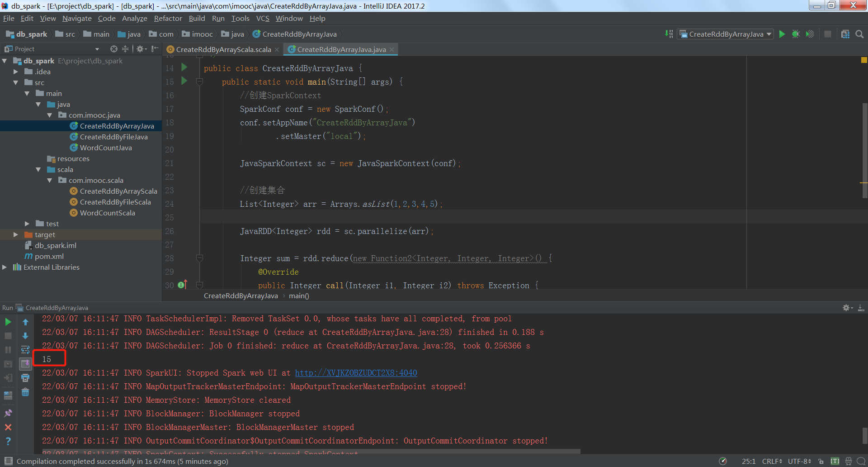
Task: Open Project Structure from the toolbar
Action: (845, 34)
